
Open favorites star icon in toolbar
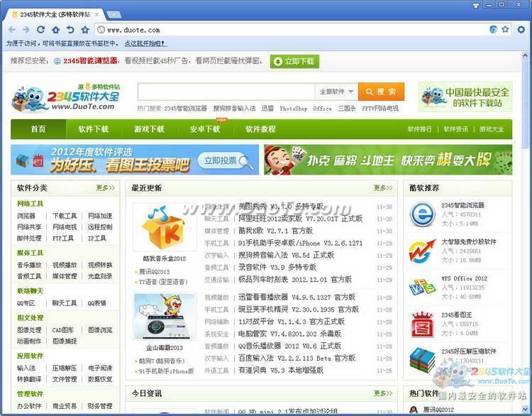pos(85,30)
